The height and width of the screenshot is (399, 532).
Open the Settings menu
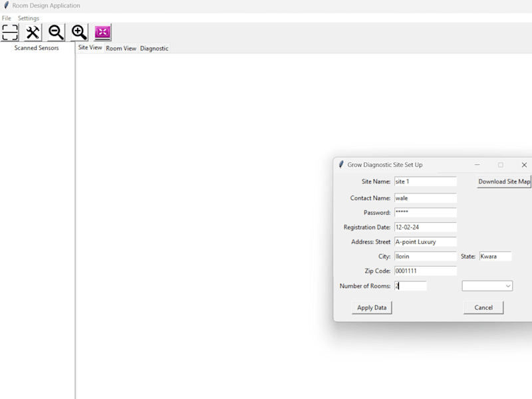(x=29, y=19)
